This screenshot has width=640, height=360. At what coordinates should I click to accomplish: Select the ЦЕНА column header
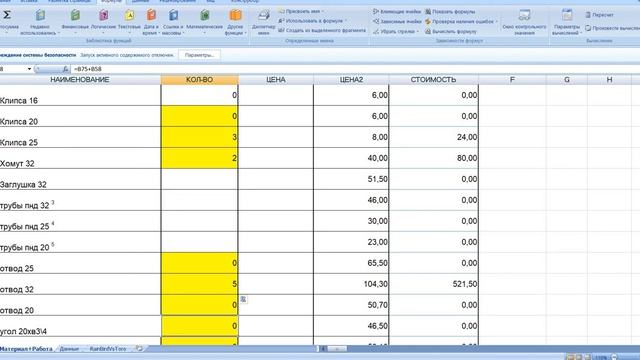[x=276, y=80]
